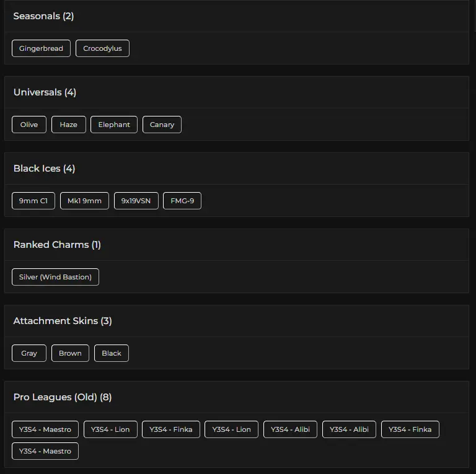Click the Pro Leagues (Old) (8) header
The height and width of the screenshot is (474, 476).
click(63, 397)
